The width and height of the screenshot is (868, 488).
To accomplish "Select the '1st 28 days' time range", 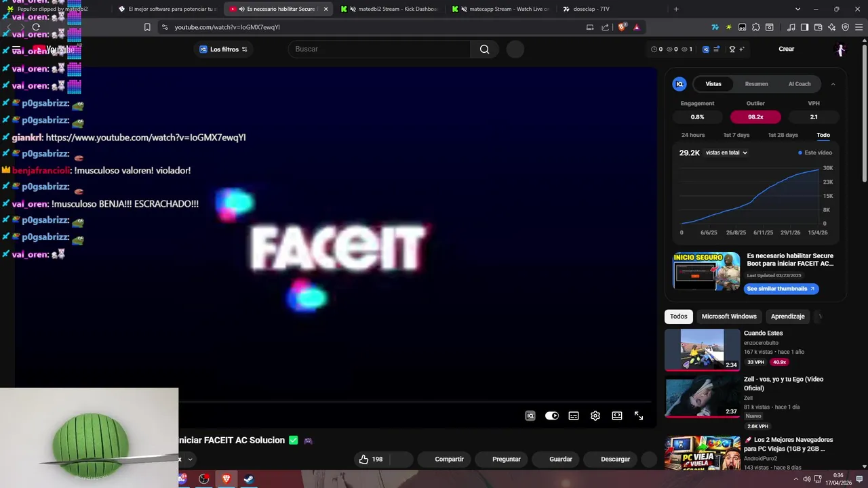I will point(783,135).
